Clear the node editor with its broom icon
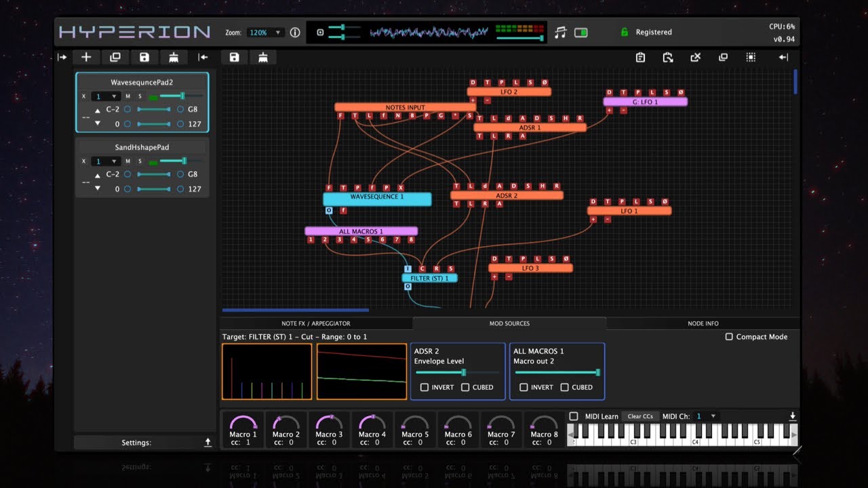The height and width of the screenshot is (488, 868). pos(263,58)
